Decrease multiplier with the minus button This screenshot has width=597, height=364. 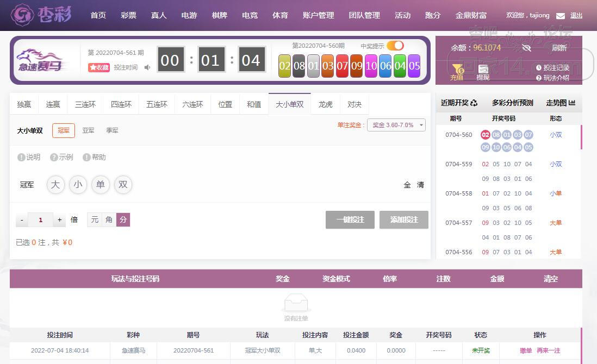coord(22,219)
